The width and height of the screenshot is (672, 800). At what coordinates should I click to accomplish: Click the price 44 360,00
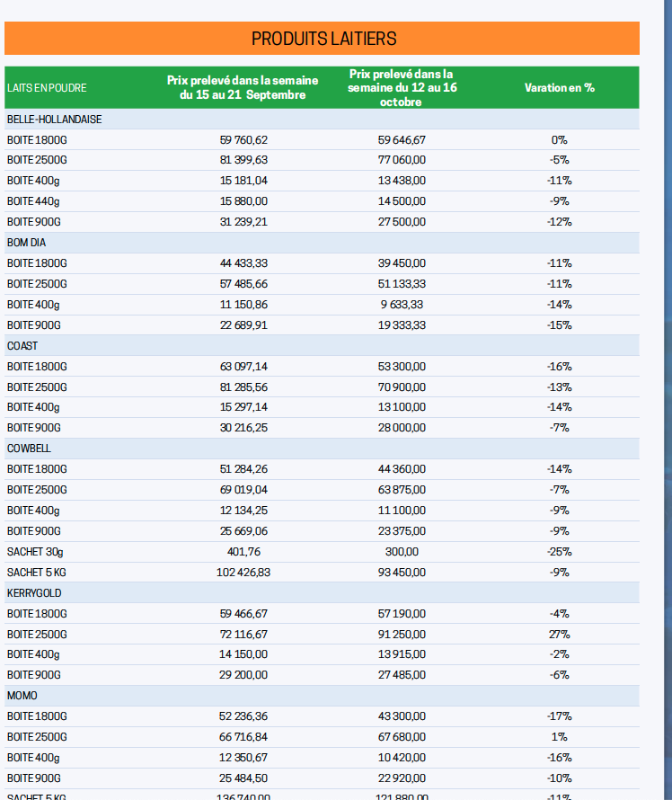(x=402, y=469)
